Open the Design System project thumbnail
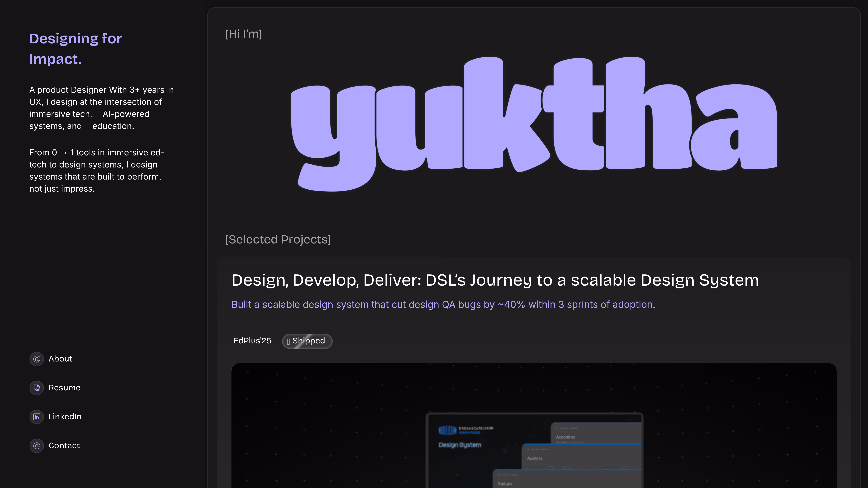 [x=534, y=426]
